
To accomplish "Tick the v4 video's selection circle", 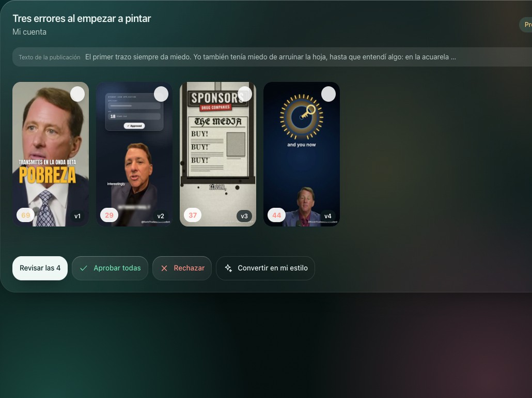I will click(328, 94).
